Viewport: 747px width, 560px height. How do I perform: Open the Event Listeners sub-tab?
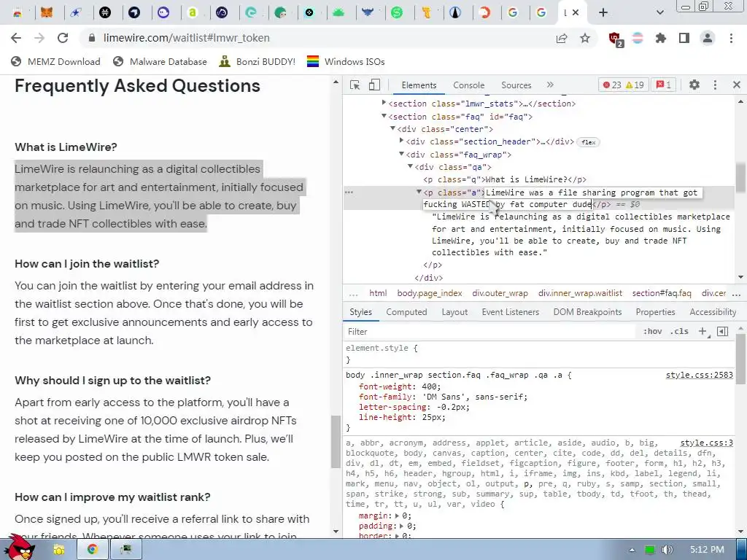(510, 312)
